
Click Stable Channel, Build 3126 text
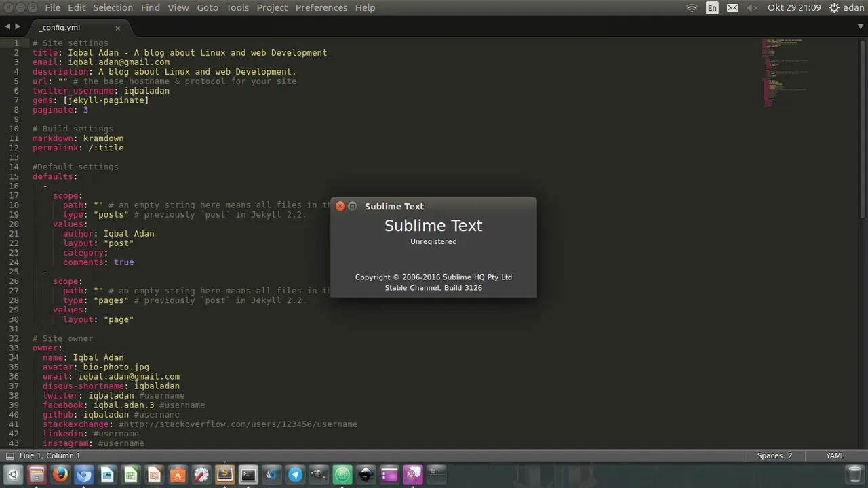tap(433, 288)
